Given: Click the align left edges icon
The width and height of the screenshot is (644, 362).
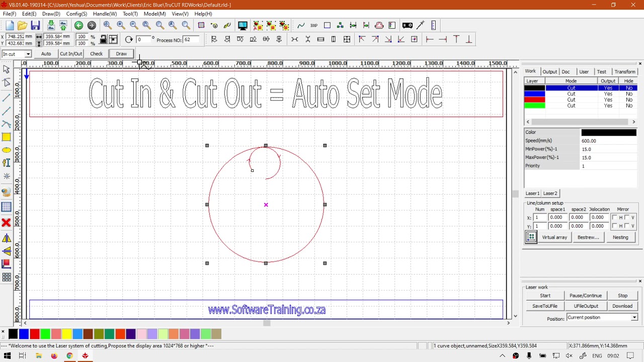Looking at the screenshot, I should coord(214,40).
